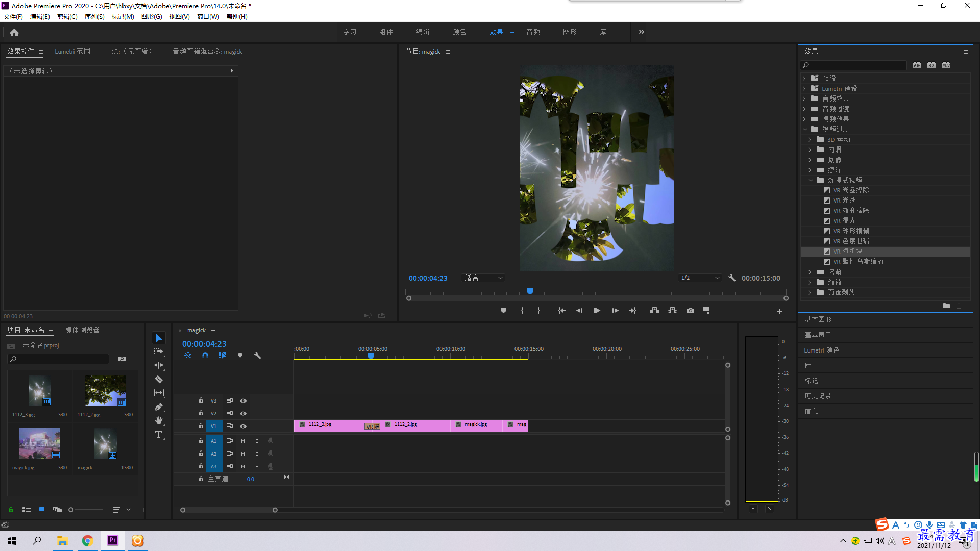The width and height of the screenshot is (980, 551).
Task: Open the 文件(F) menu
Action: (x=13, y=17)
